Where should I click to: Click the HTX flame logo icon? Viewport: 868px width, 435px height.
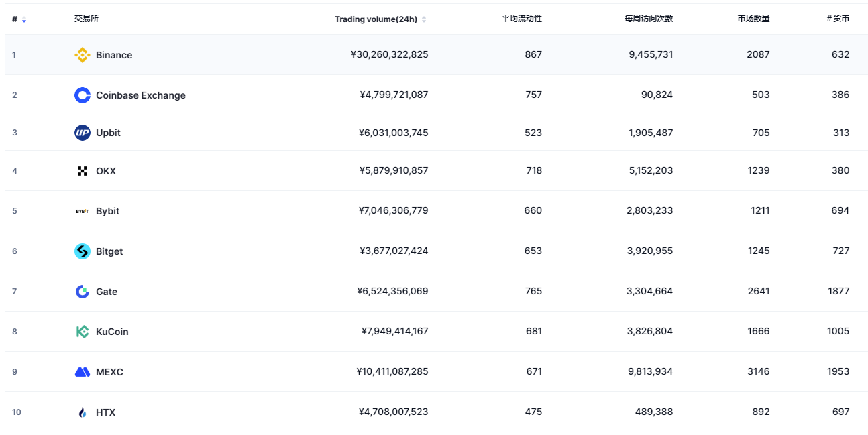[83, 412]
